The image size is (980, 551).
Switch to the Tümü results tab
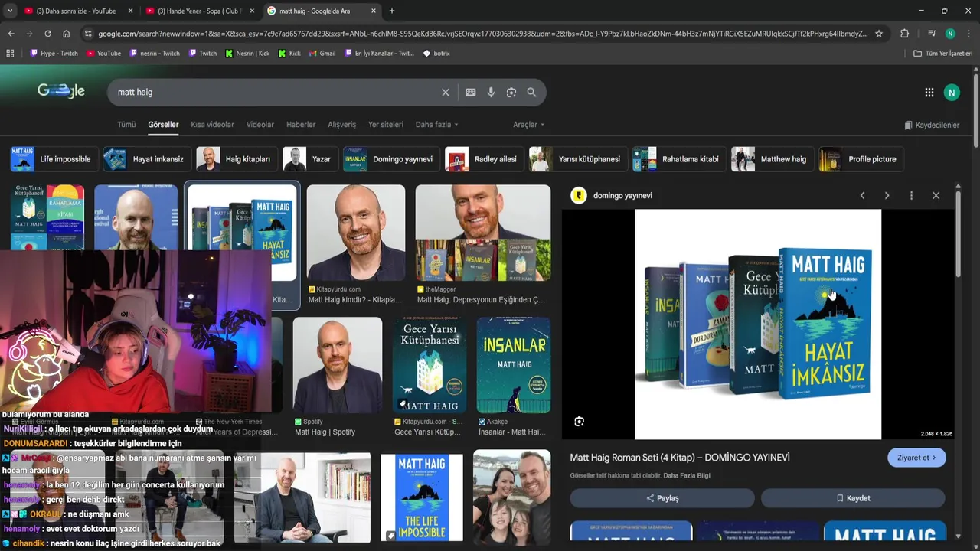coord(126,125)
